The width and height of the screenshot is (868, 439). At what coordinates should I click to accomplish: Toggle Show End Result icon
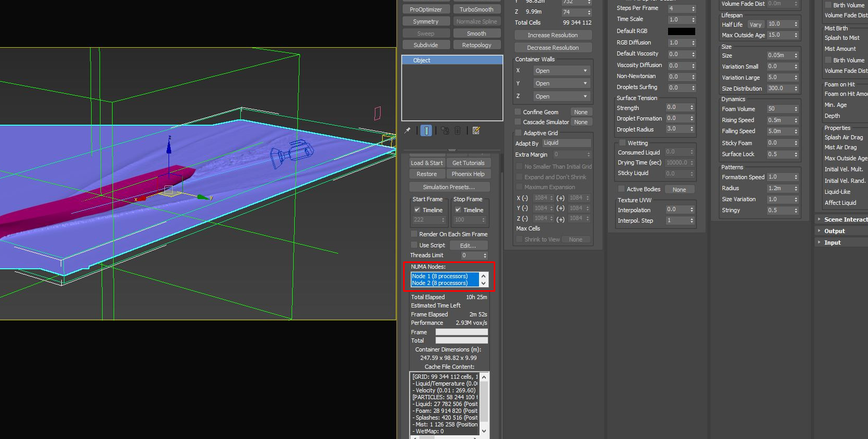coord(427,130)
